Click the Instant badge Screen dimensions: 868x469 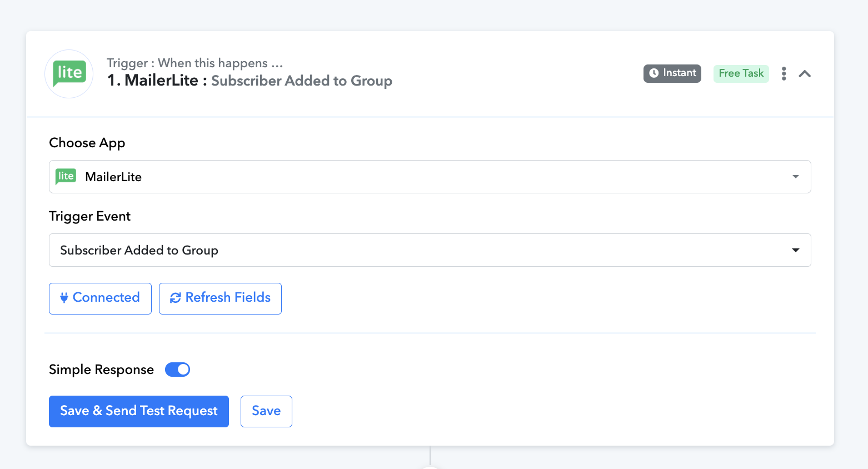[x=672, y=73]
